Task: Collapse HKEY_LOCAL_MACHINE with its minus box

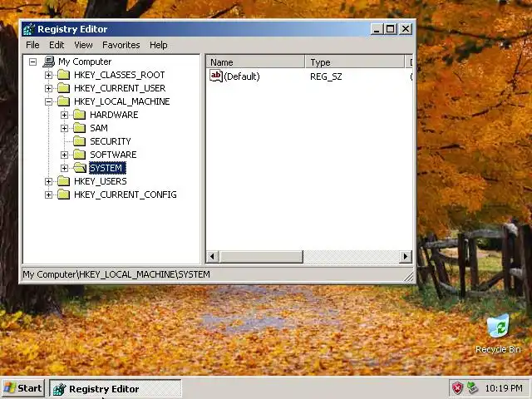Action: 48,101
